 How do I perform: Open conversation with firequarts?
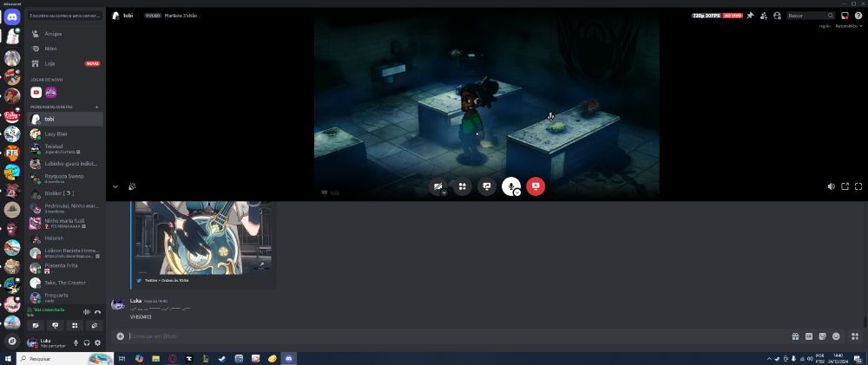click(65, 297)
